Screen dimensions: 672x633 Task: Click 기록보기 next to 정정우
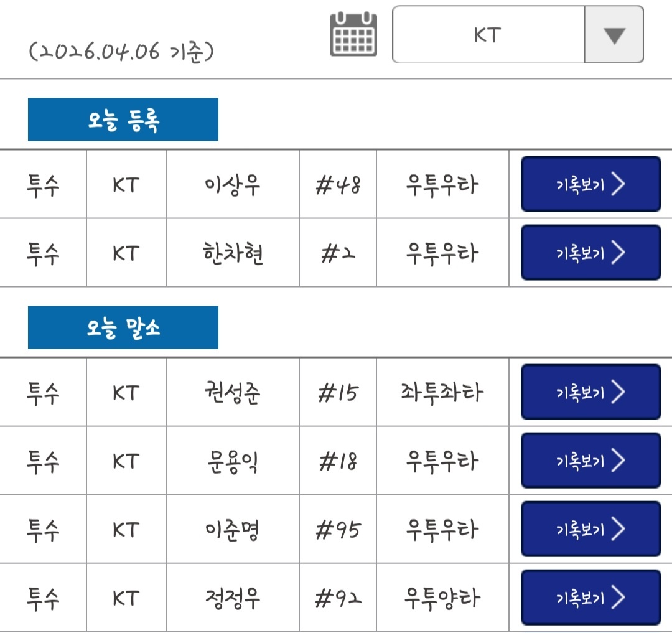[590, 598]
